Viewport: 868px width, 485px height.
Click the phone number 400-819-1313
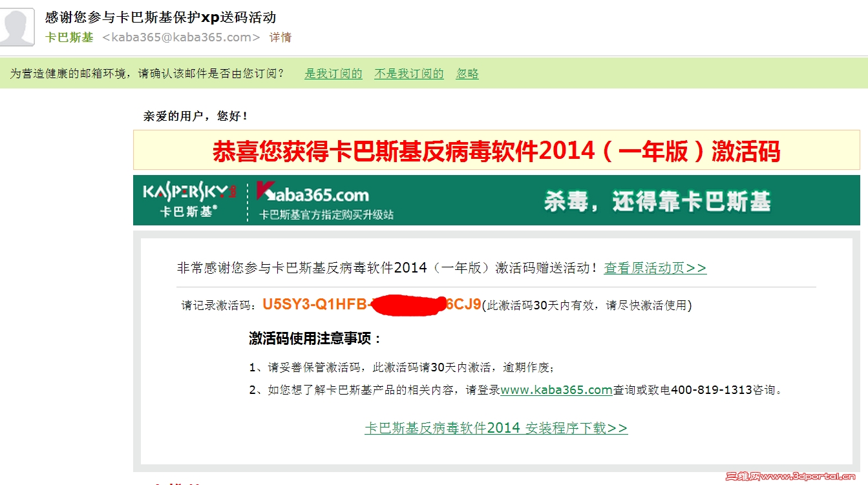[x=712, y=390]
